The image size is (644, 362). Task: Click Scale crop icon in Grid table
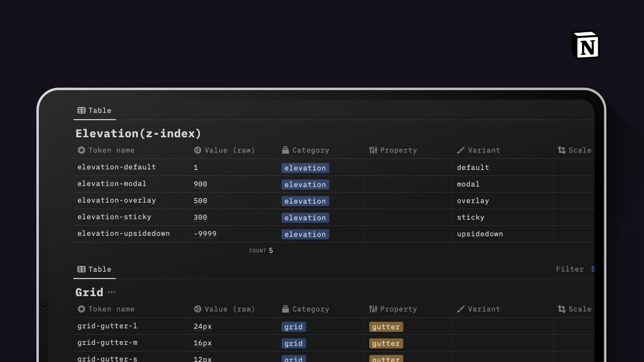pyautogui.click(x=561, y=309)
